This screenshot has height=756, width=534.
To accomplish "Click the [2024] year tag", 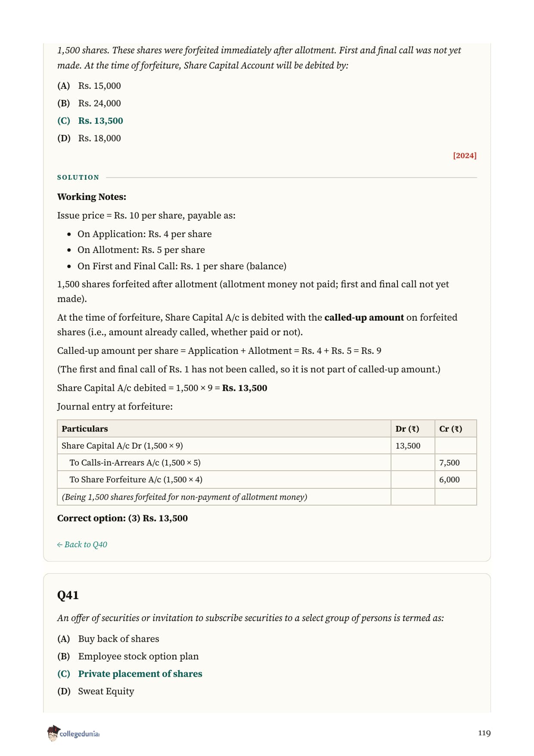I will click(465, 156).
